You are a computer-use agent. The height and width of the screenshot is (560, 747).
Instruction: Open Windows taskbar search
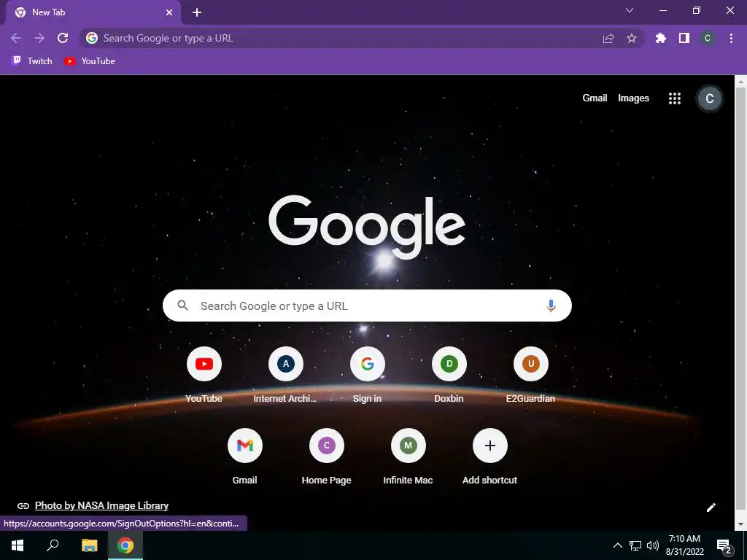point(53,545)
